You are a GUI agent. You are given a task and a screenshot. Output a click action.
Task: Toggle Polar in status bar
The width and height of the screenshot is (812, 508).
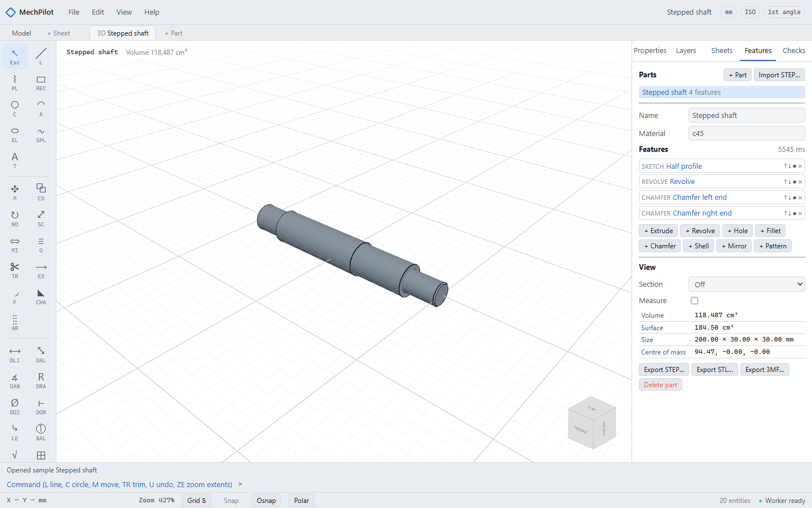pyautogui.click(x=302, y=501)
